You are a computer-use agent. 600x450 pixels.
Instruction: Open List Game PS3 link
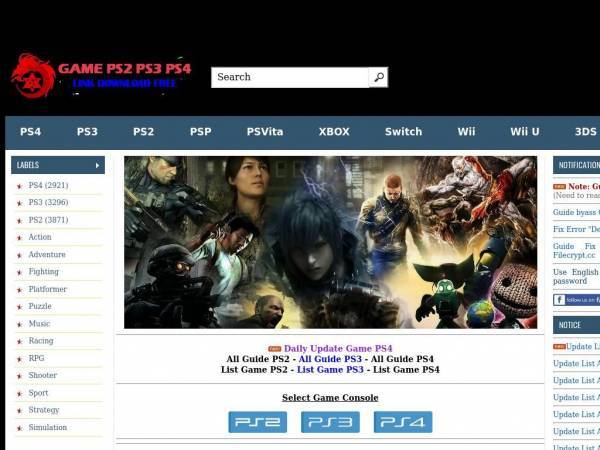330,370
